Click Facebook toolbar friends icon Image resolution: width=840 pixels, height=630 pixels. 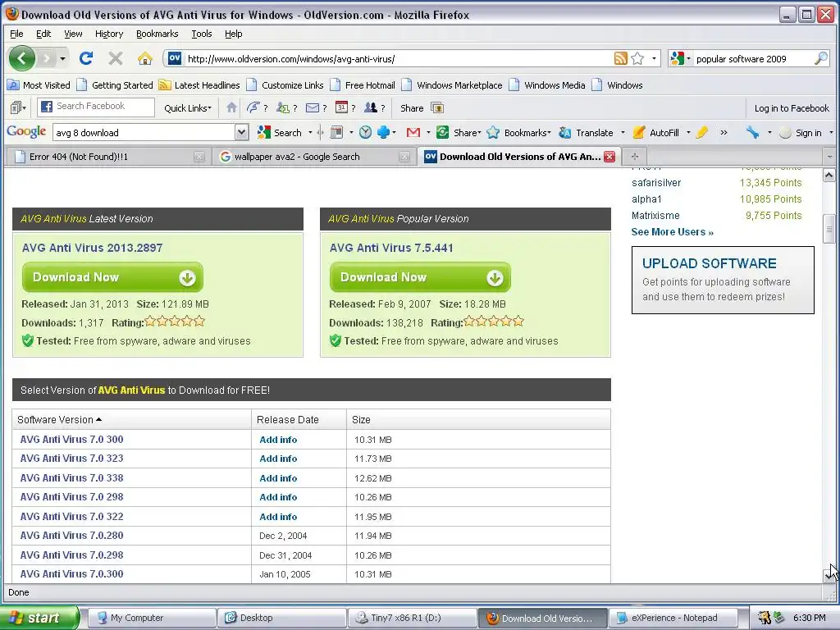tap(371, 107)
